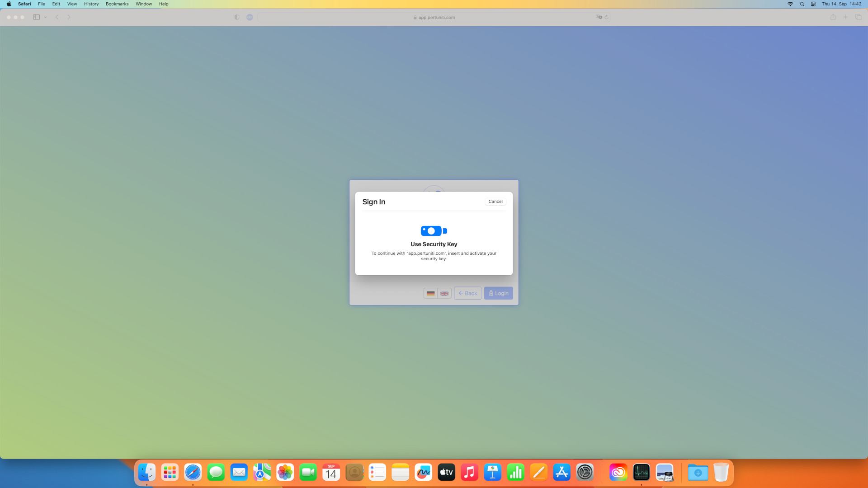Open Safari Share icon in toolbar
The width and height of the screenshot is (868, 488).
click(x=833, y=17)
